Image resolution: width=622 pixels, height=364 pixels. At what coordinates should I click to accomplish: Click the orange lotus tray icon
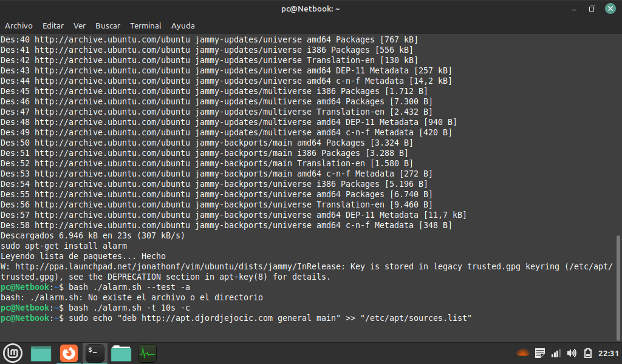[x=523, y=353]
